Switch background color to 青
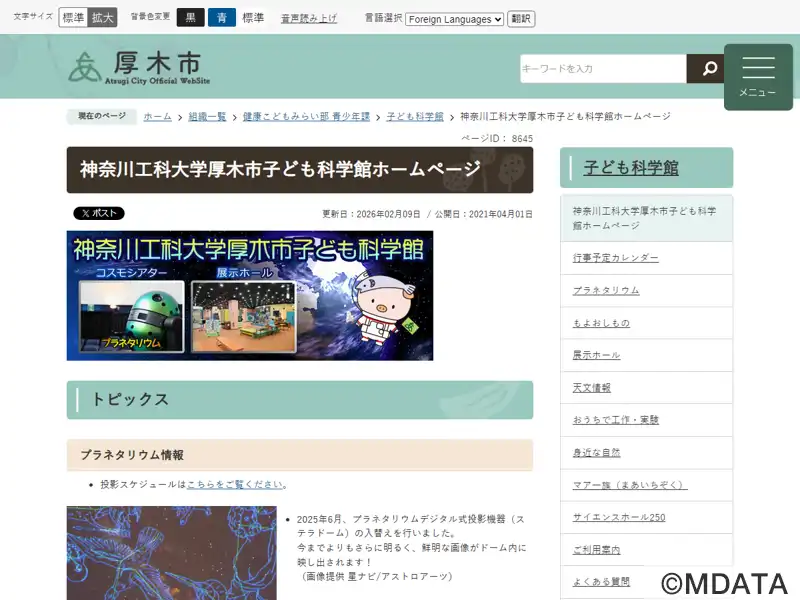The image size is (800, 600). pyautogui.click(x=222, y=18)
